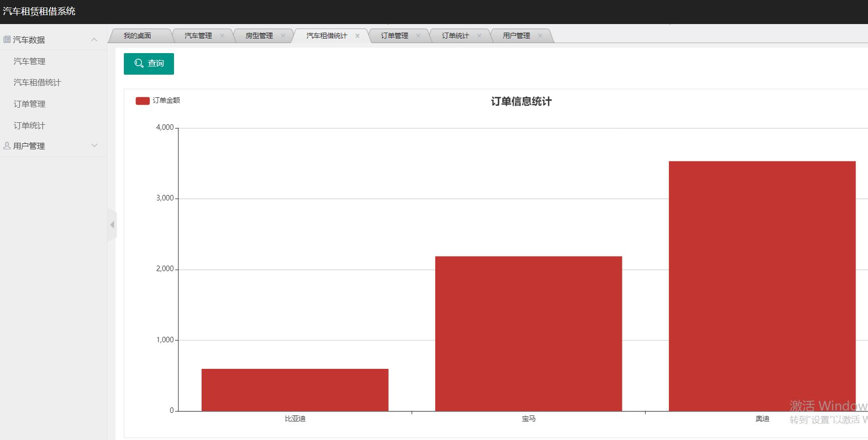Switch to the 房型管理 tab
868x440 pixels.
pos(259,36)
